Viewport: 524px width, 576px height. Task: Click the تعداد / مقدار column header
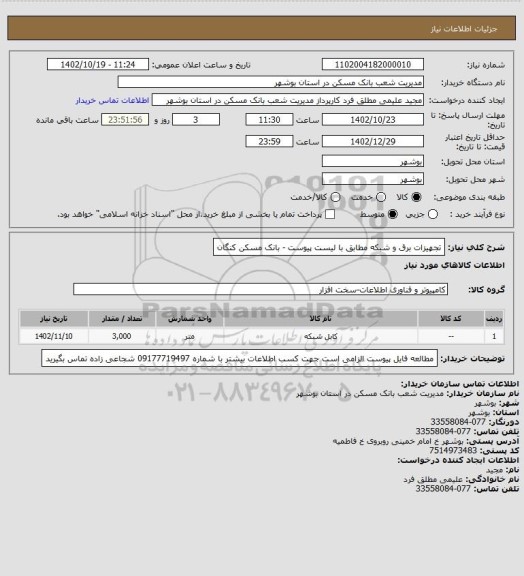[122, 318]
